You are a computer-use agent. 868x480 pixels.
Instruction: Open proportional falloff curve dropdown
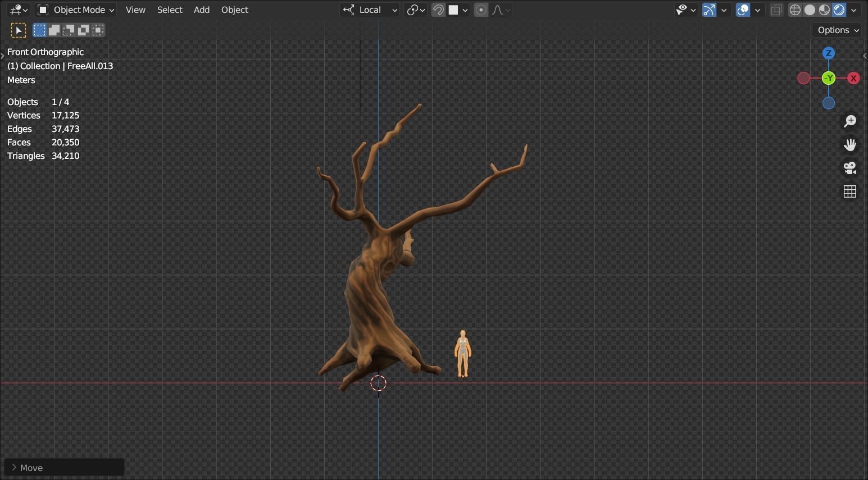501,10
